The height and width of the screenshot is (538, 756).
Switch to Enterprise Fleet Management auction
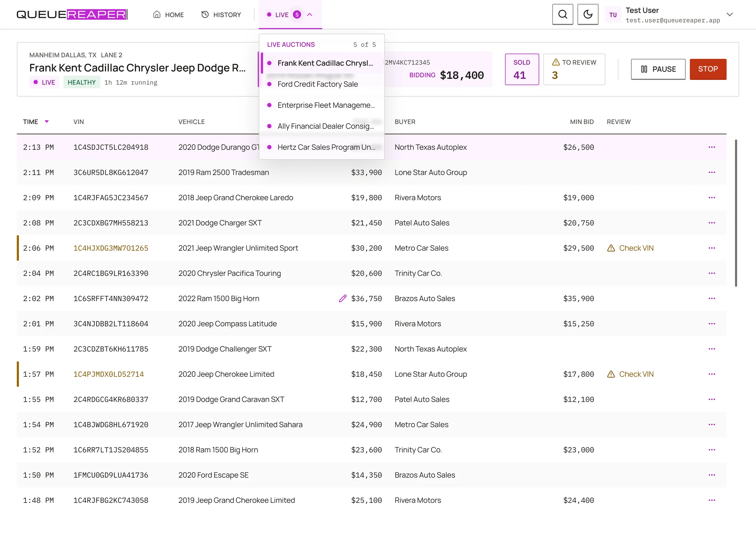tap(322, 105)
